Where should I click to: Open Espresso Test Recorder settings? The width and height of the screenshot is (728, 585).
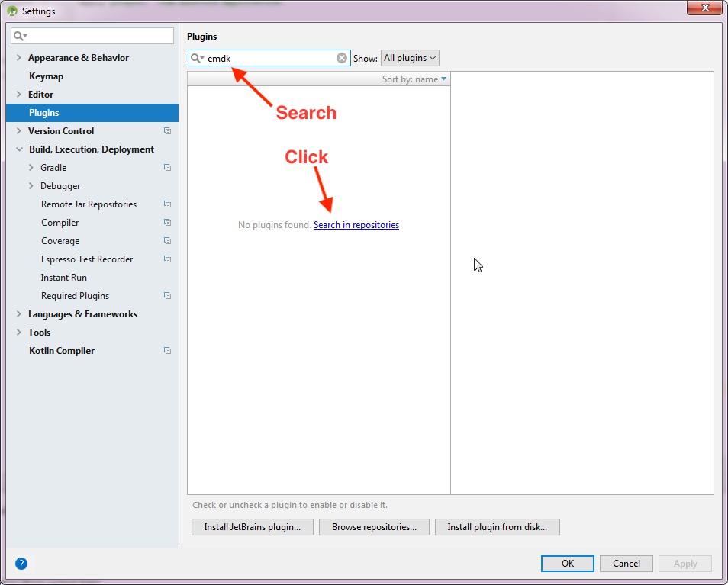tap(87, 259)
